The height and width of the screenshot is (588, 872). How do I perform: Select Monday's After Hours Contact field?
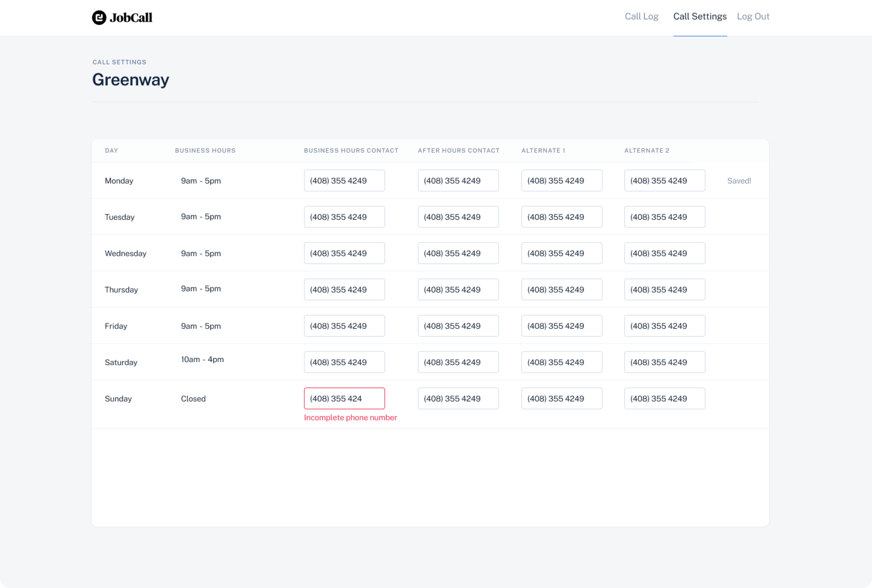(x=458, y=180)
